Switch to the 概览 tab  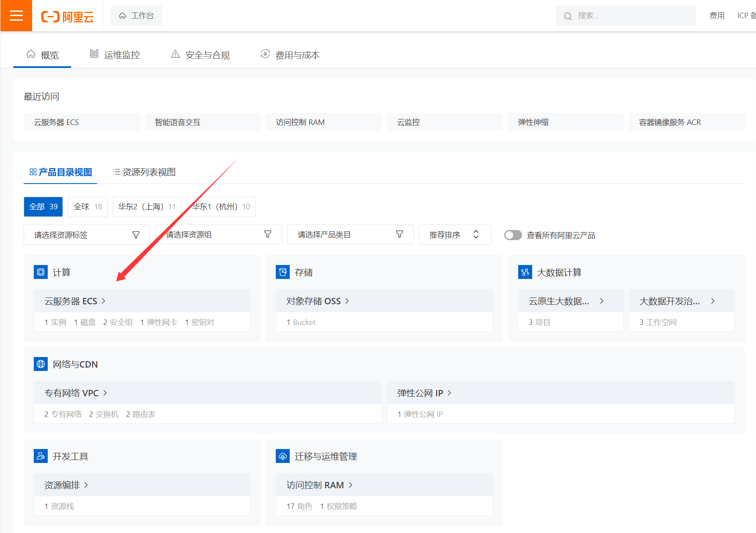[42, 55]
